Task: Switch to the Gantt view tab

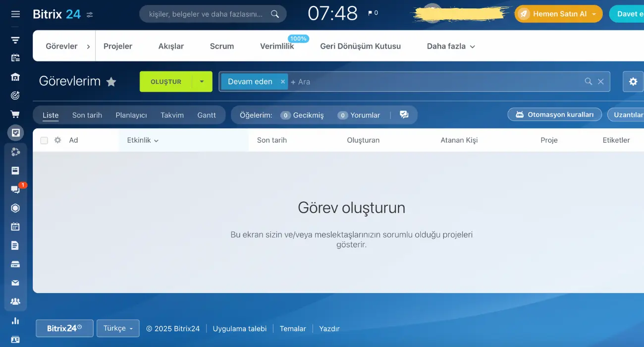Action: tap(207, 115)
